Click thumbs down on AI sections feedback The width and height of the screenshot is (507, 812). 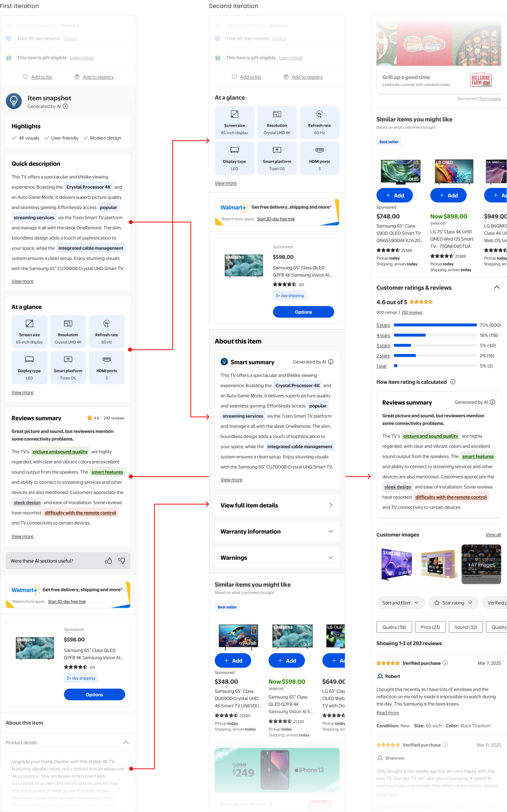[122, 560]
